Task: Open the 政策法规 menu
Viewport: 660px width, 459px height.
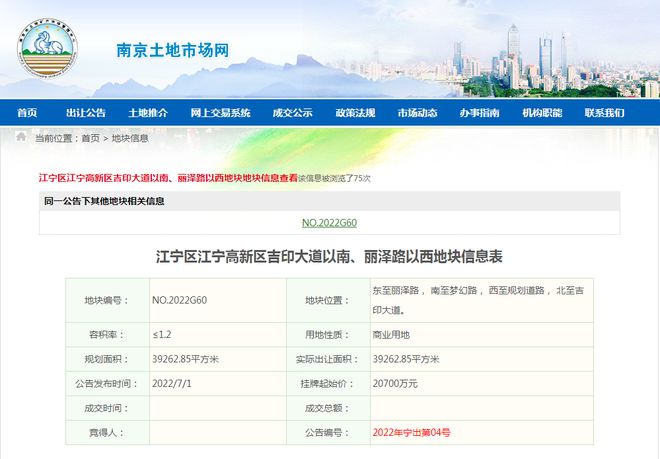Action: click(355, 113)
